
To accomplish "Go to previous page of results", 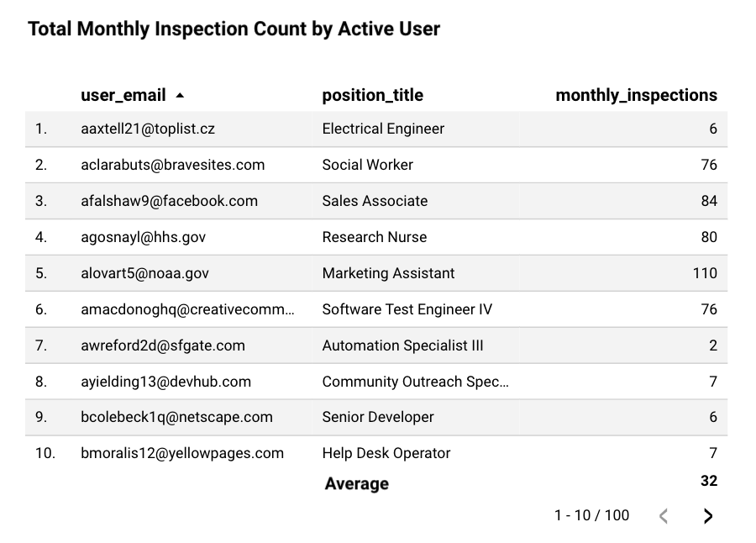I will pyautogui.click(x=664, y=516).
